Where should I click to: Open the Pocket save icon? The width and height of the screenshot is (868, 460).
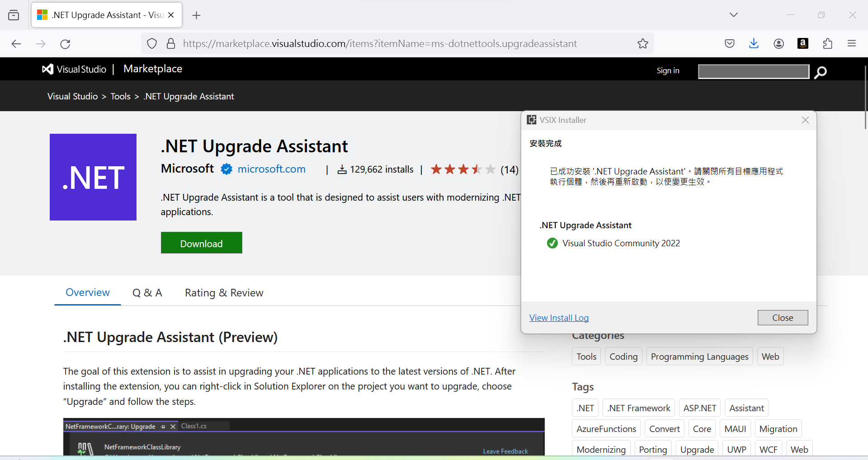tap(729, 43)
